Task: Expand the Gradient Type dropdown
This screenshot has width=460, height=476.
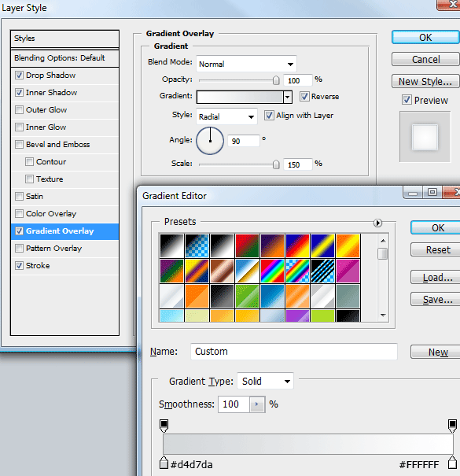Action: (x=265, y=381)
